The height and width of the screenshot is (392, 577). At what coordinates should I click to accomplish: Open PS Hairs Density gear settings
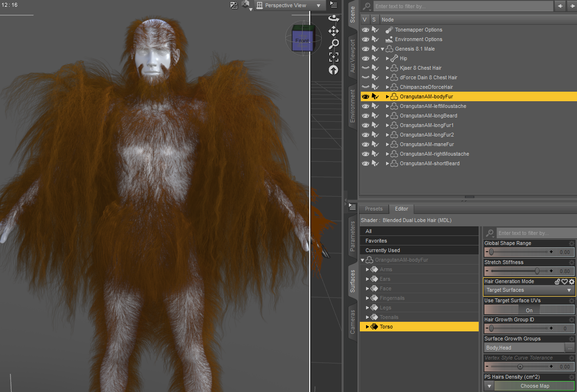571,377
